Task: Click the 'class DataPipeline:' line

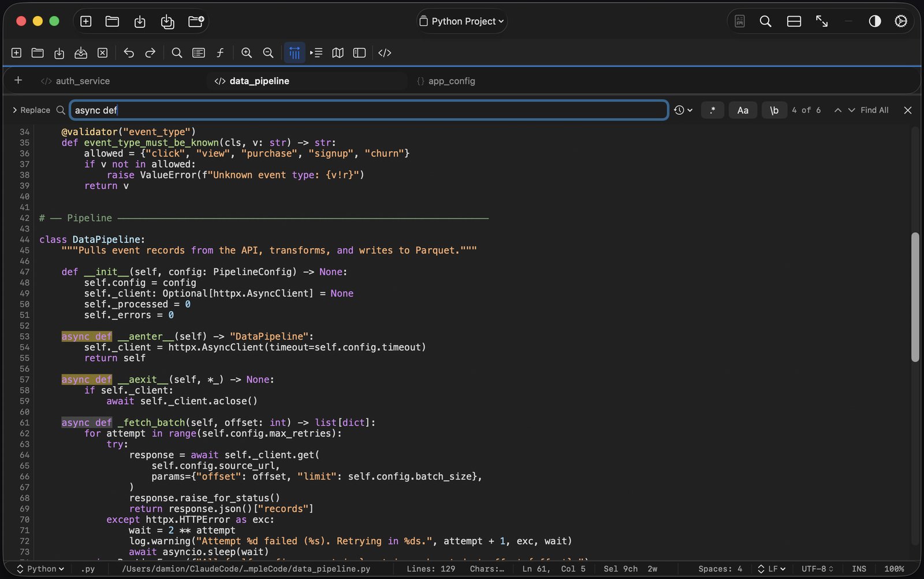Action: point(92,240)
